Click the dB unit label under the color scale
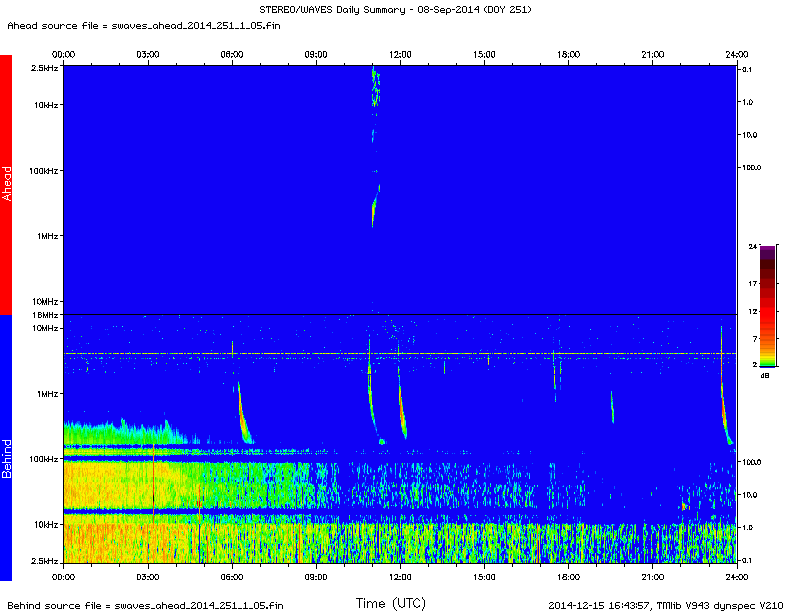The image size is (792, 612). point(765,376)
